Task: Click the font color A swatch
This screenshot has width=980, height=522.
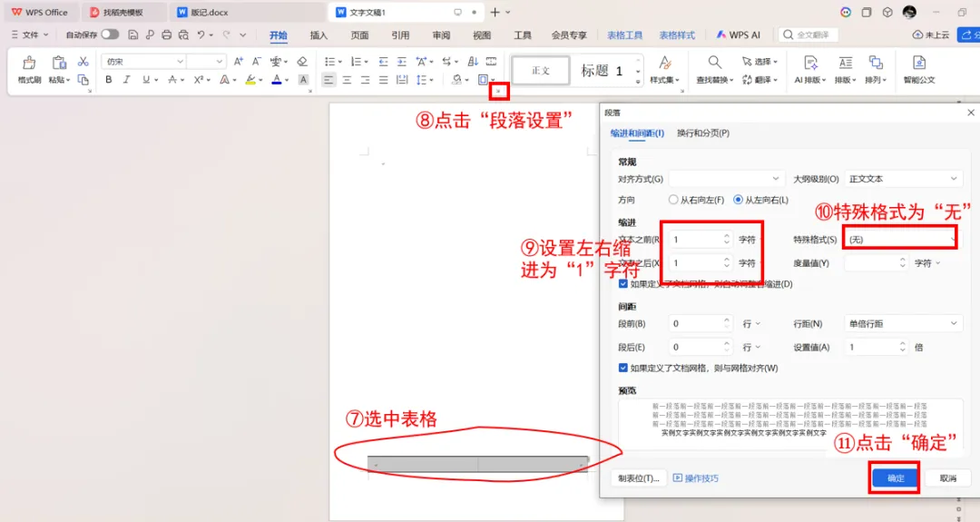Action: pyautogui.click(x=276, y=79)
